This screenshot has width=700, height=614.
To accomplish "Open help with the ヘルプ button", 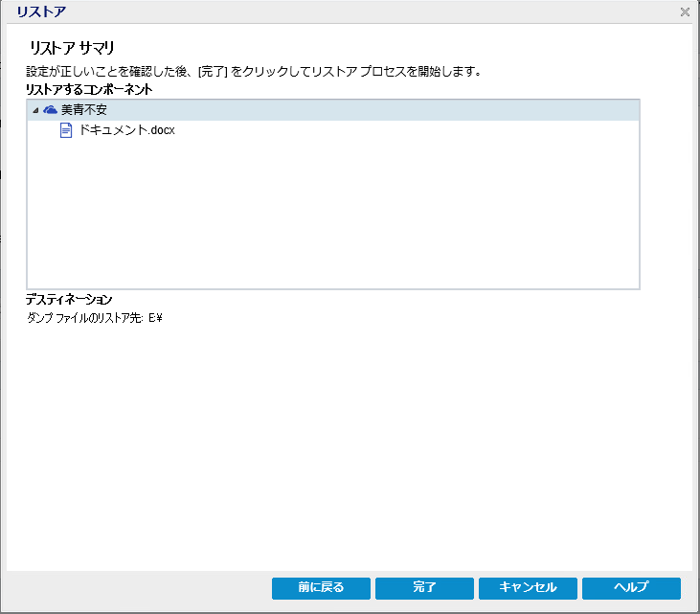I will pos(631,587).
